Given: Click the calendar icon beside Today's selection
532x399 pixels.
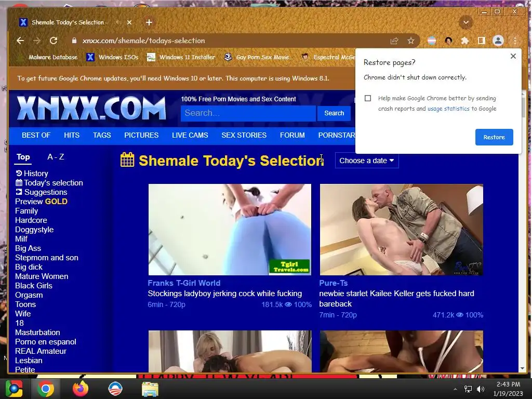Looking at the screenshot, I should pos(19,182).
